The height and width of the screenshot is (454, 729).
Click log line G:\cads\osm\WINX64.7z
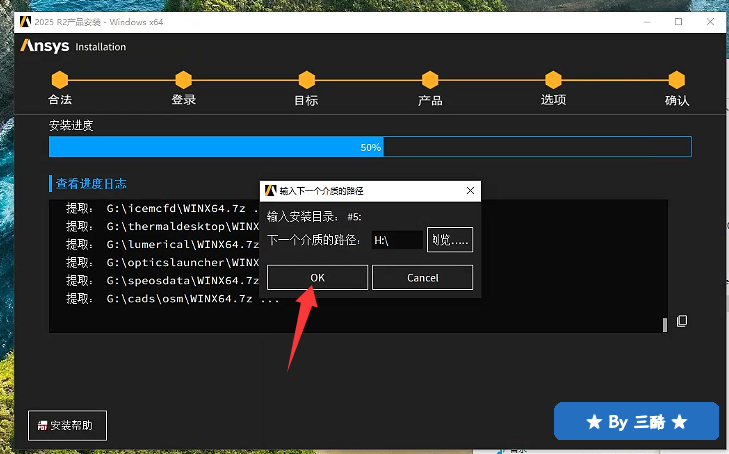point(172,299)
